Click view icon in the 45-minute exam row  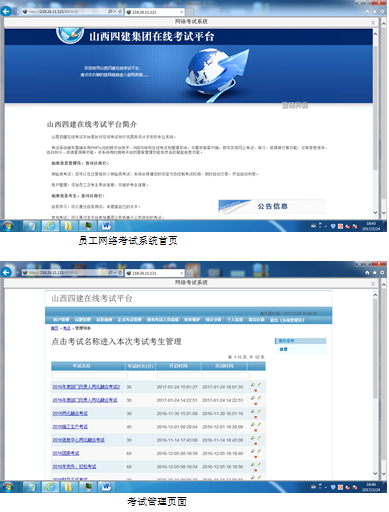pos(253,425)
